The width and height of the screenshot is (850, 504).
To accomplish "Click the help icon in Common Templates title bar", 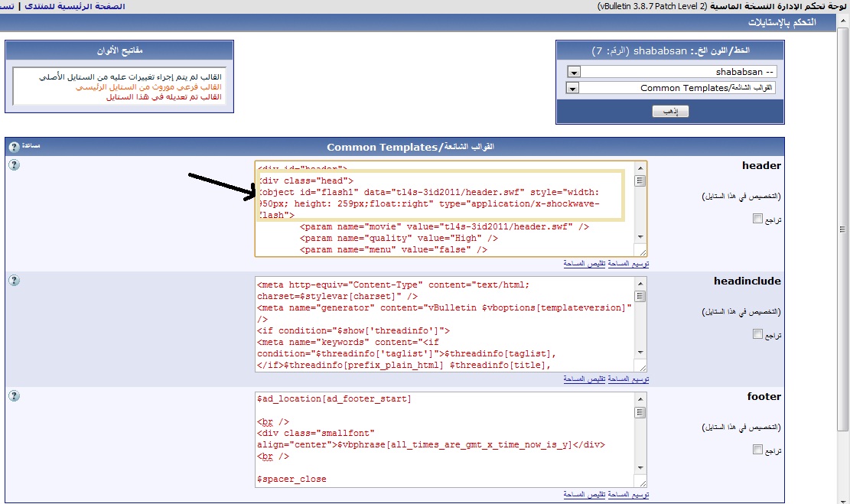I will tap(14, 146).
